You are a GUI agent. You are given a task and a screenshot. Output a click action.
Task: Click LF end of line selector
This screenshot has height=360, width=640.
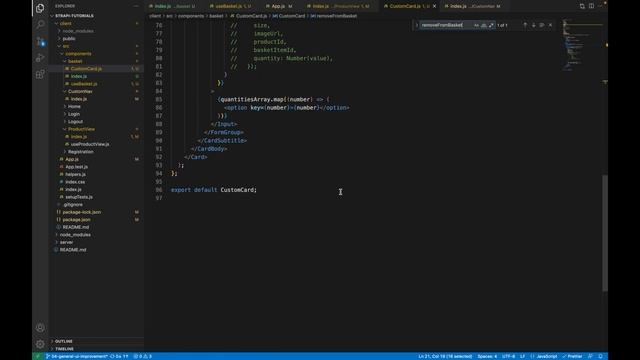(x=522, y=356)
